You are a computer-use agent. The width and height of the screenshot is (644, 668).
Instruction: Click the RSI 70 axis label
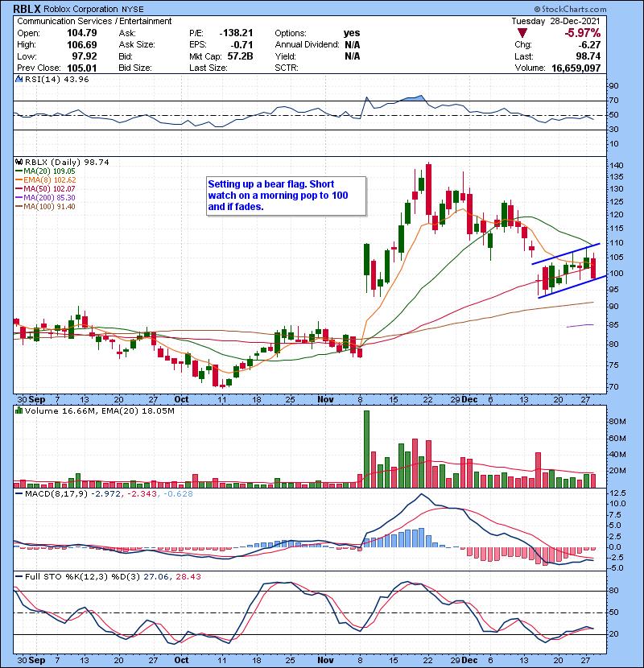(613, 101)
